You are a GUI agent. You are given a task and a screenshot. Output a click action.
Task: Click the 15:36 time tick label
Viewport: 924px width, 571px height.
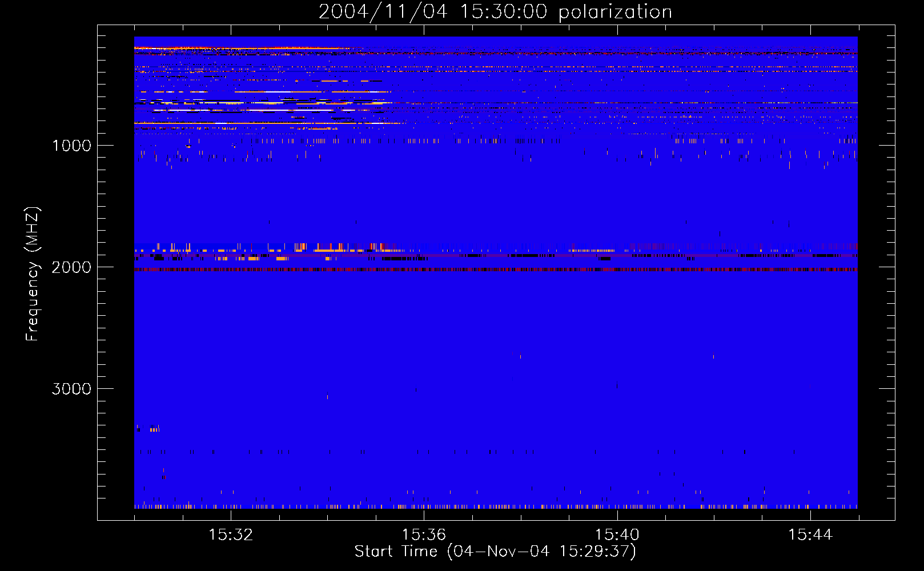pos(424,535)
